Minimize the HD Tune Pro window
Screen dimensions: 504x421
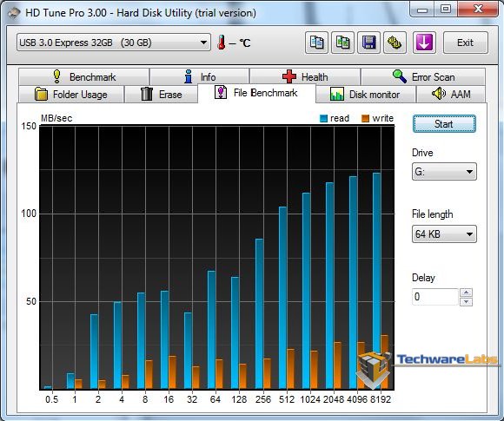click(422, 10)
